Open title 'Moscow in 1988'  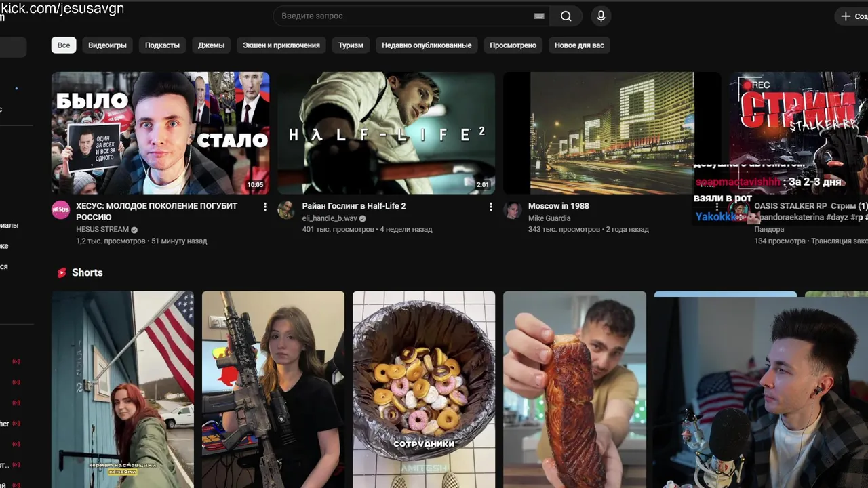coord(559,206)
